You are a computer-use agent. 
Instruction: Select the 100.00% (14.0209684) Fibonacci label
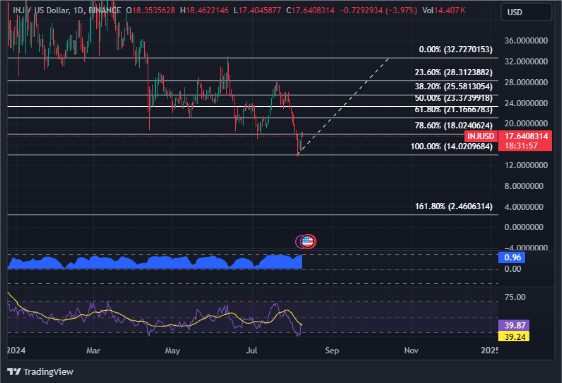(451, 146)
